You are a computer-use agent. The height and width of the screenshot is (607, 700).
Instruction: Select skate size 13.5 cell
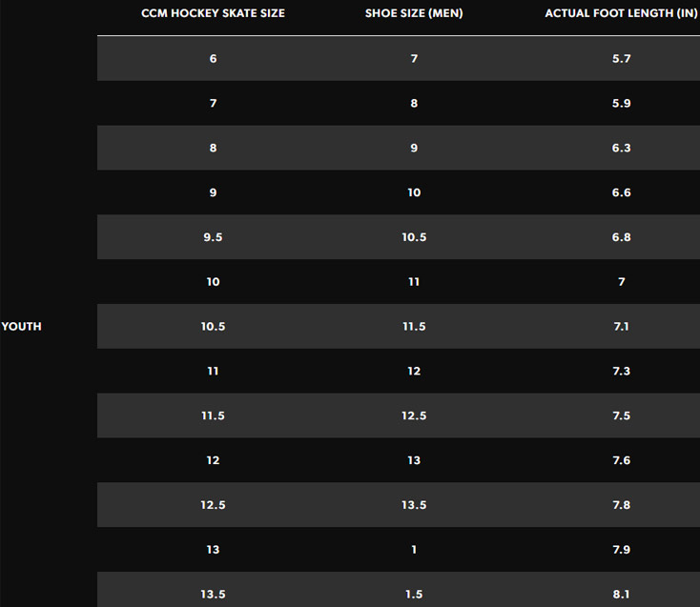tap(213, 594)
